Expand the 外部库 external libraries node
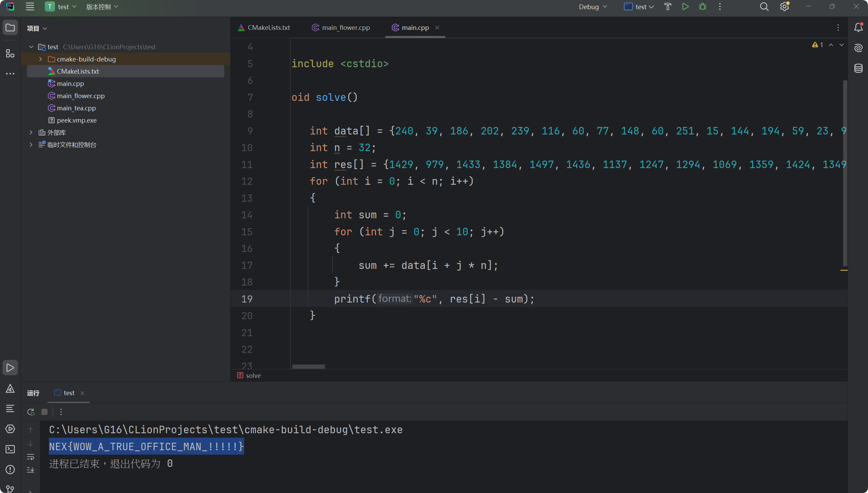The image size is (868, 493). click(31, 132)
